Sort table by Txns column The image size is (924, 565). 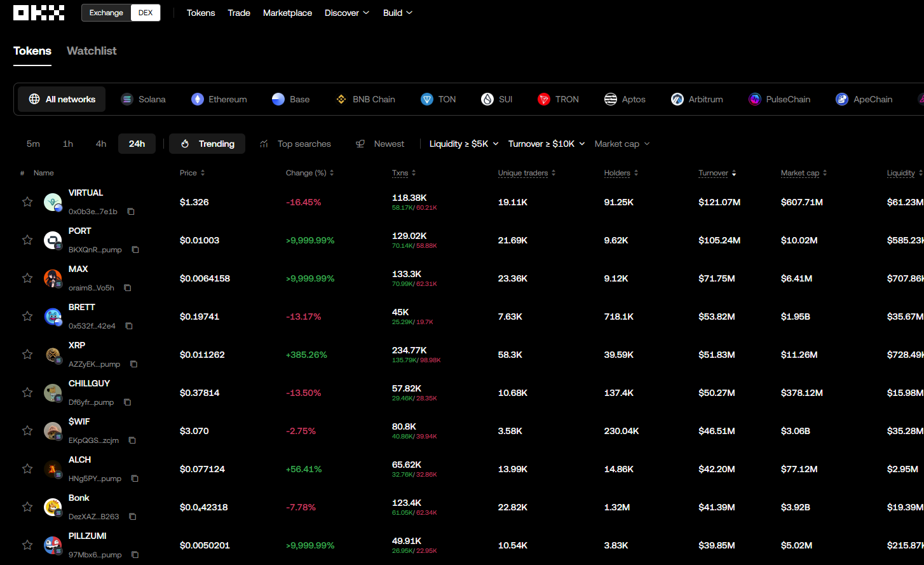pyautogui.click(x=404, y=173)
